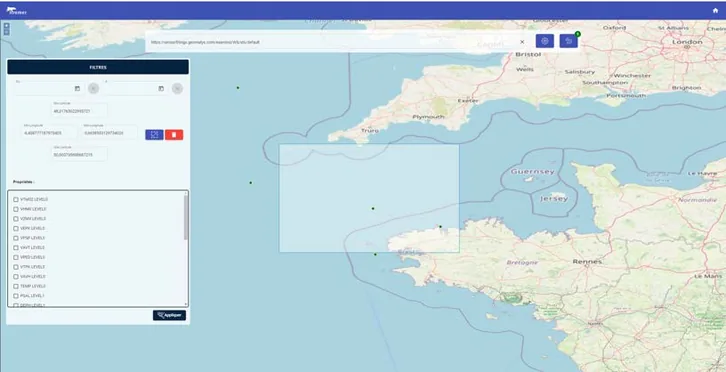Clear the start date with round button
The height and width of the screenshot is (372, 726).
94,88
